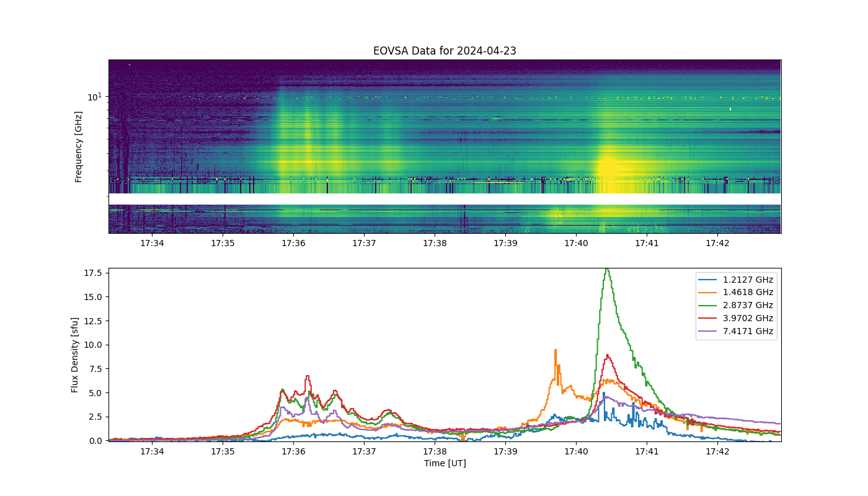The image size is (868, 496).
Task: Click the Frequency [GHz] axis label
Action: click(79, 147)
